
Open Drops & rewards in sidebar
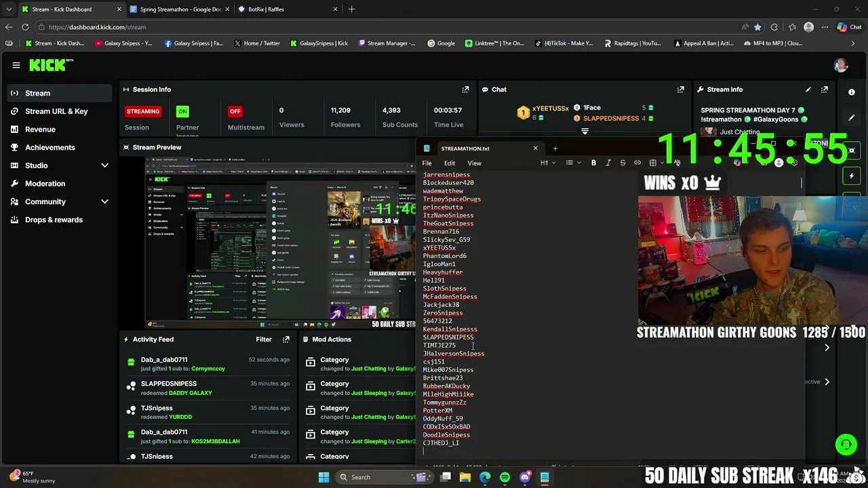click(x=54, y=220)
